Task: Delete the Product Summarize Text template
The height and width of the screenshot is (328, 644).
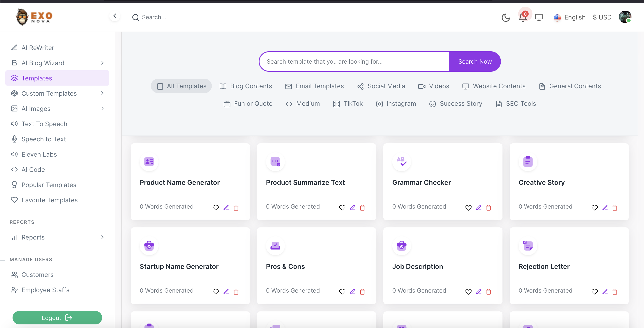Action: click(362, 208)
